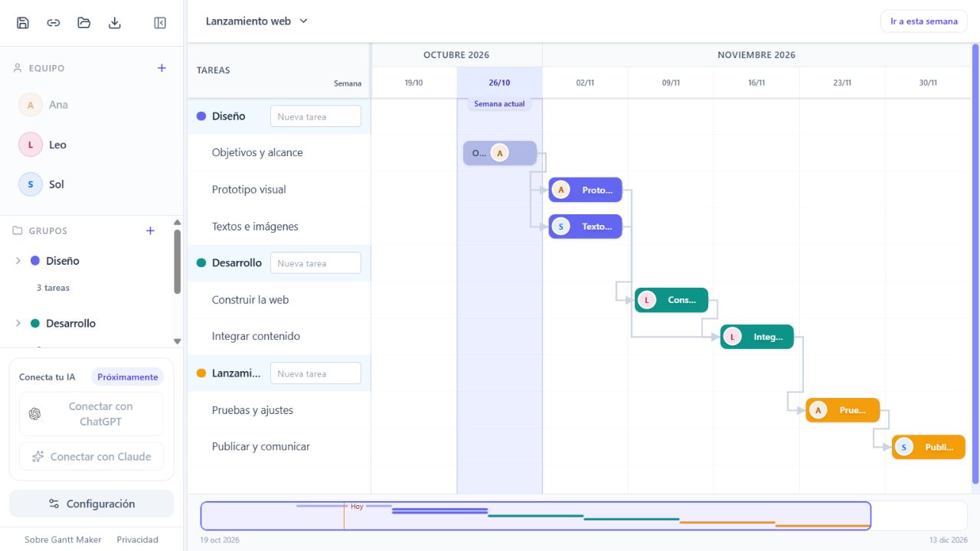
Task: Expand the Diseño group in sidebar
Action: 18,261
